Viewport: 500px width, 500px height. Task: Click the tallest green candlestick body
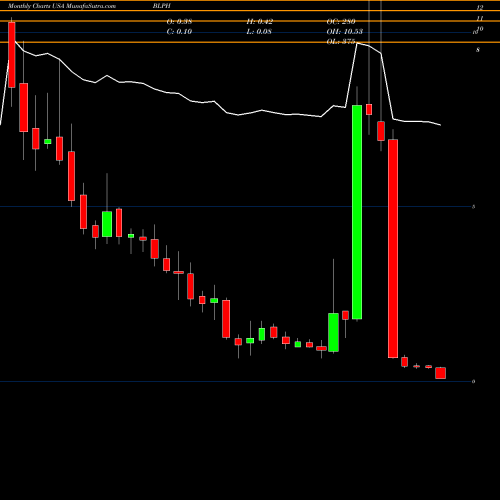click(x=357, y=212)
